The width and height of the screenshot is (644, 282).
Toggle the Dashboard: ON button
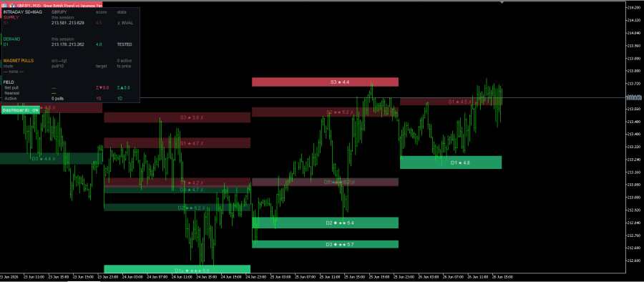[21, 110]
